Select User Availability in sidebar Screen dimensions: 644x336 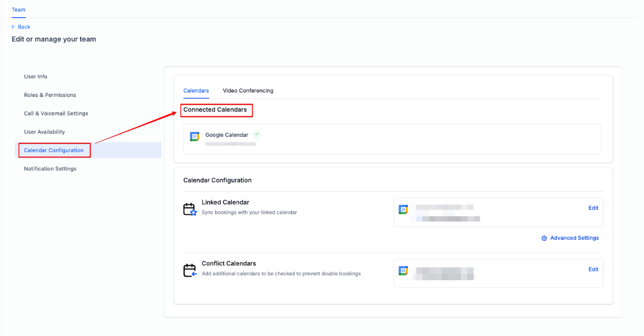[x=44, y=132]
